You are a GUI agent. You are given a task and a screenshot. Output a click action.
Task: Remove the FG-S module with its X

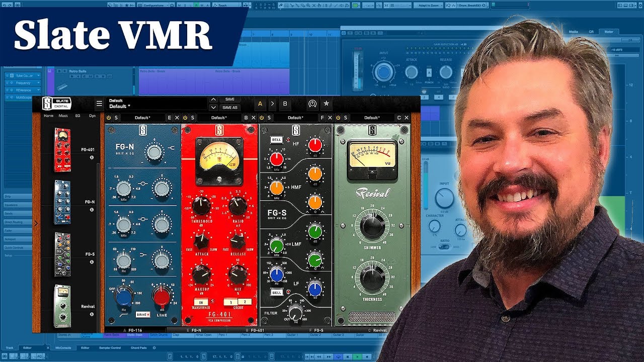click(330, 118)
